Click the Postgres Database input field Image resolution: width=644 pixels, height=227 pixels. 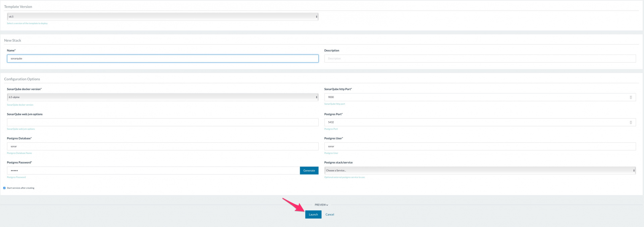(x=162, y=146)
